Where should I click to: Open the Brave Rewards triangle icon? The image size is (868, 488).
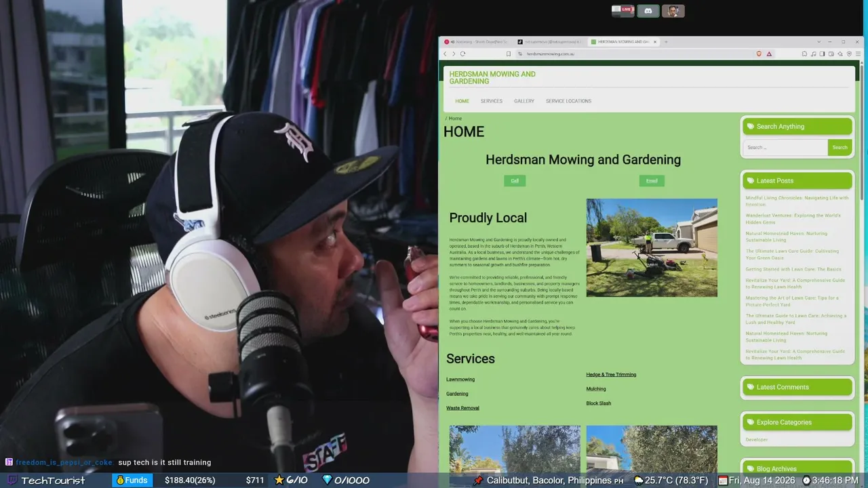tap(768, 54)
